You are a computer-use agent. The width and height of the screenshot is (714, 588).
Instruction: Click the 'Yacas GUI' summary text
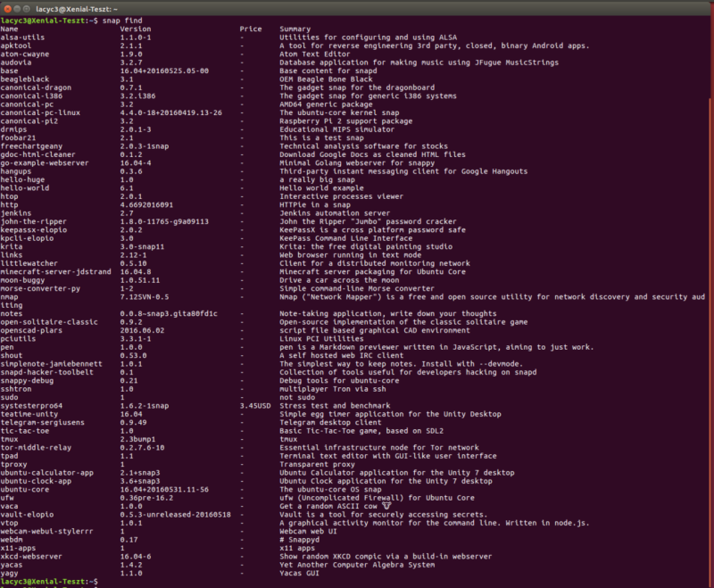click(299, 574)
